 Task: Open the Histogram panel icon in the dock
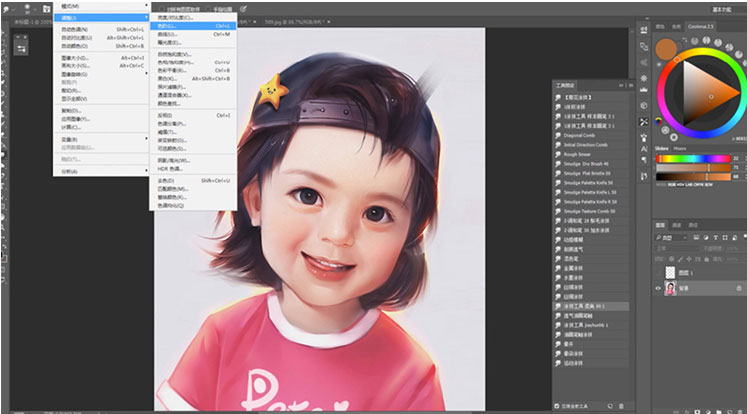click(x=644, y=90)
